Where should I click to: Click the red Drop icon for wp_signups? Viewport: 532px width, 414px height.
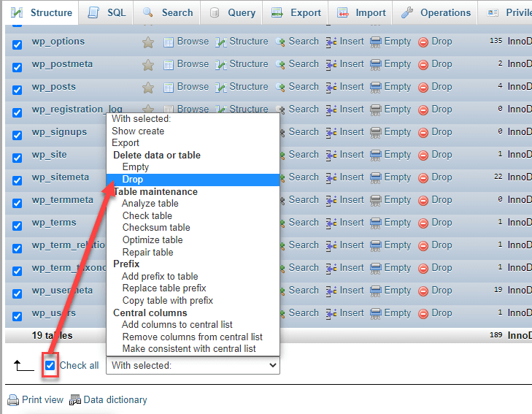[x=423, y=133]
